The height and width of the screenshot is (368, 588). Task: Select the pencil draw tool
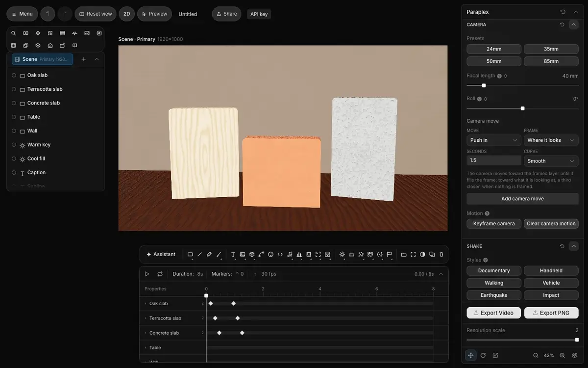coord(209,254)
